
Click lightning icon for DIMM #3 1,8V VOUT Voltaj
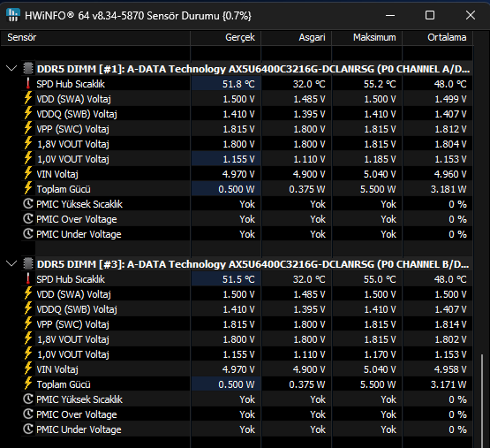[28, 338]
